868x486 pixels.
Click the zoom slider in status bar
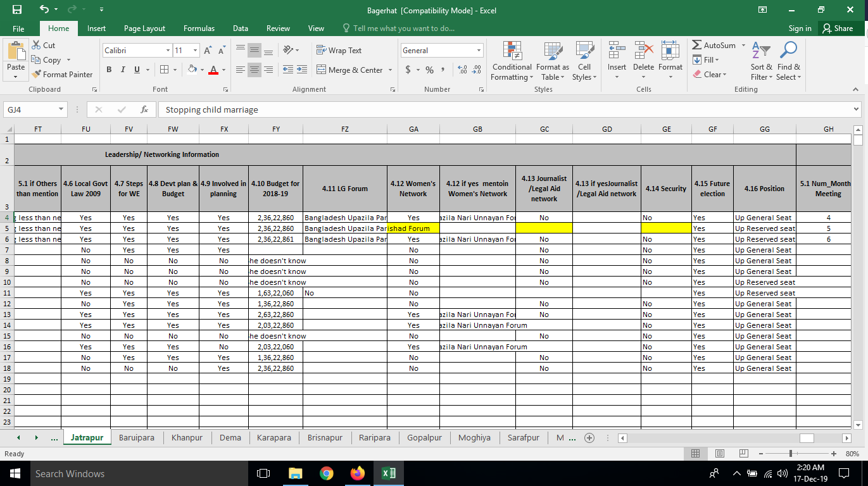[791, 454]
